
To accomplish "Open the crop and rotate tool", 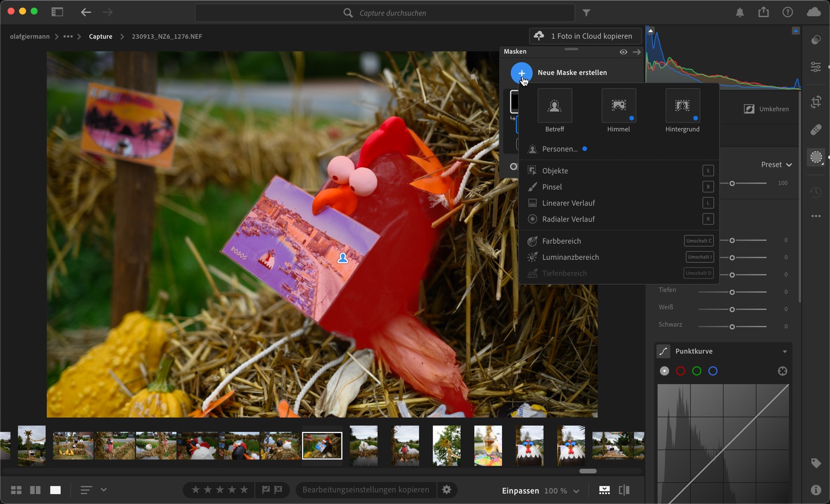I will point(816,102).
